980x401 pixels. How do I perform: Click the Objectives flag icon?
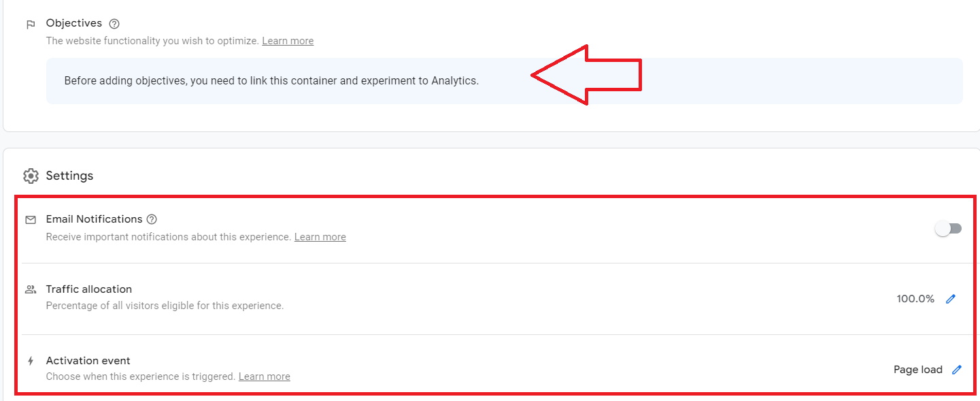[x=31, y=25]
